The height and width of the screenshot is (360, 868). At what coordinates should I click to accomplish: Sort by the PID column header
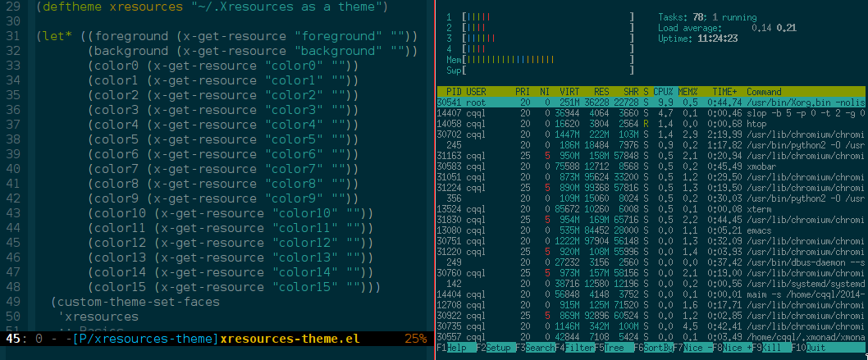coord(454,92)
